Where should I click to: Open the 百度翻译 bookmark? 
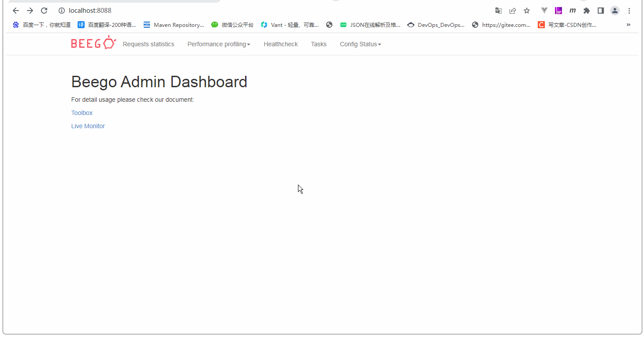tap(107, 25)
